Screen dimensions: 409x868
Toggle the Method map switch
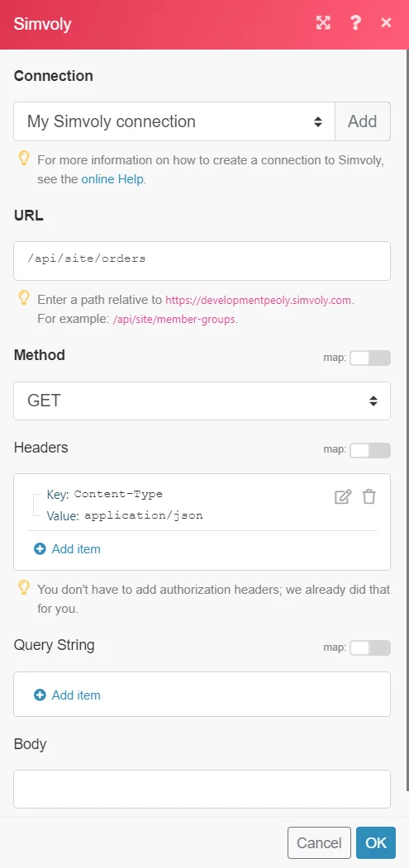click(x=369, y=358)
